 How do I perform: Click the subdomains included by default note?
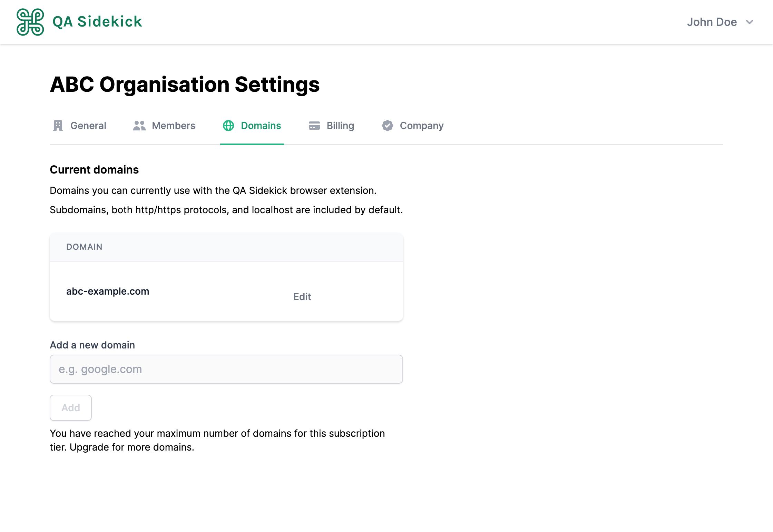tap(226, 210)
